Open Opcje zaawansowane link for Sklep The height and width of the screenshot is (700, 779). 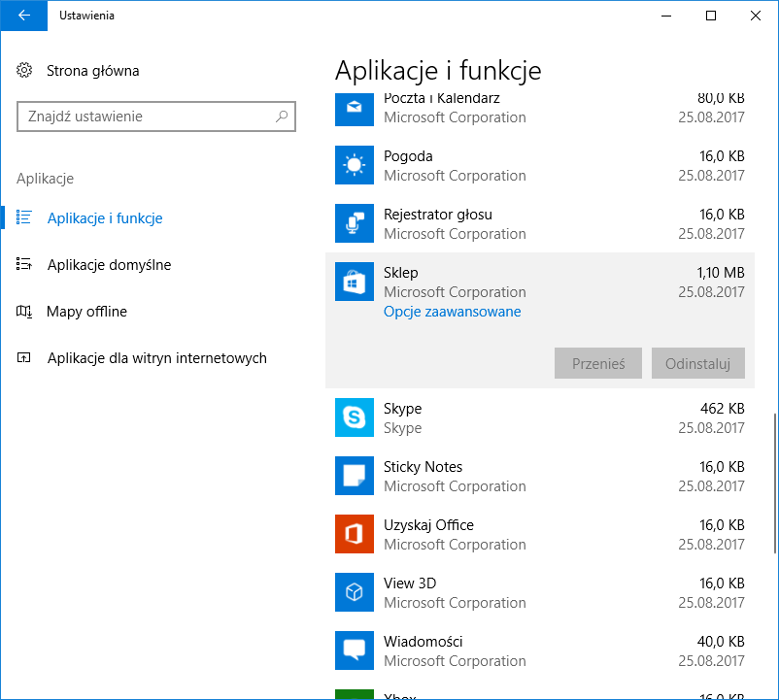(x=453, y=312)
